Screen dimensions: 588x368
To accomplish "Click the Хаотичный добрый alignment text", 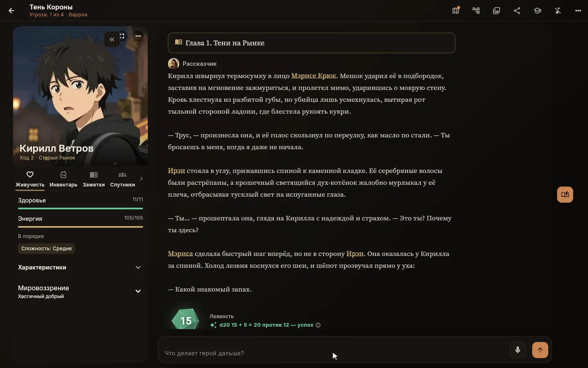I will pyautogui.click(x=41, y=296).
